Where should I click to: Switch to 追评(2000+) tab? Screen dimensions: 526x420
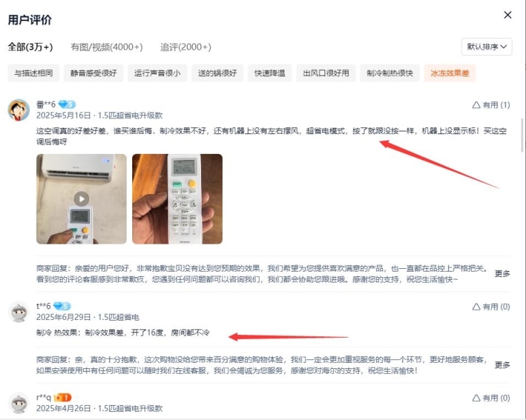185,47
